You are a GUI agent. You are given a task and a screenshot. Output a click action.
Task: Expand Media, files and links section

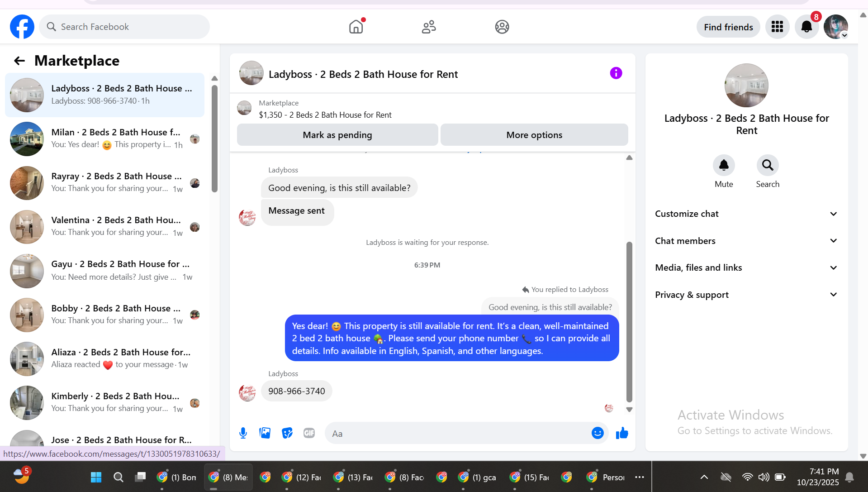coord(746,267)
